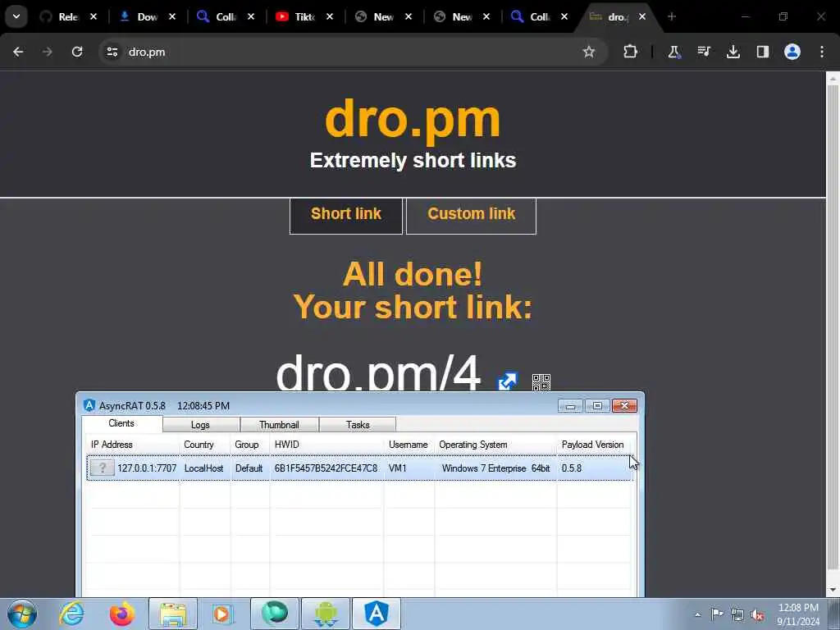The height and width of the screenshot is (630, 840).
Task: Open the media player taskbar icon
Action: pos(221,614)
